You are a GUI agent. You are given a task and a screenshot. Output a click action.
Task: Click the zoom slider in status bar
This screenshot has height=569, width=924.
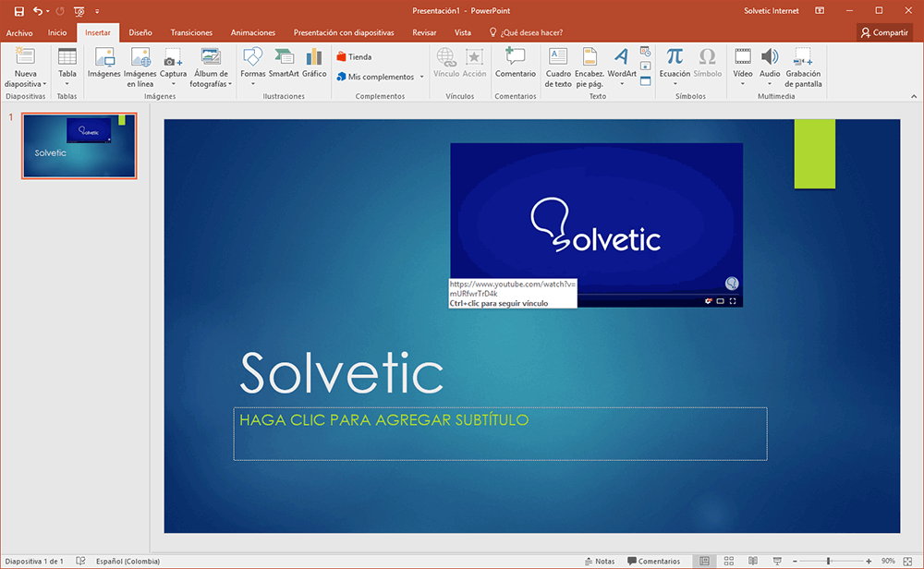(829, 561)
